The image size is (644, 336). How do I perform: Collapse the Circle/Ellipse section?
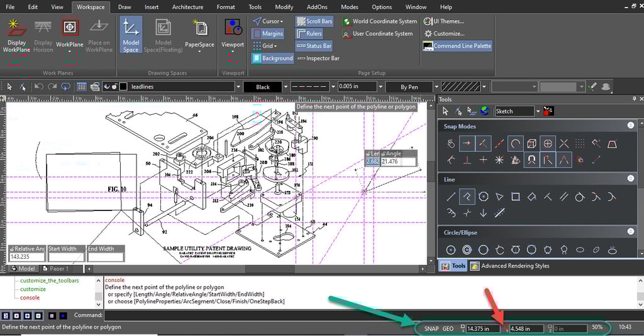[631, 231]
